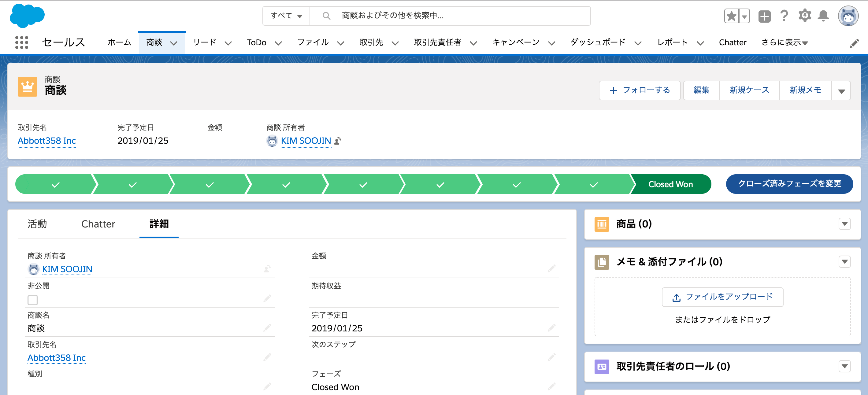
Task: Click the 商品 related list icon
Action: 602,224
